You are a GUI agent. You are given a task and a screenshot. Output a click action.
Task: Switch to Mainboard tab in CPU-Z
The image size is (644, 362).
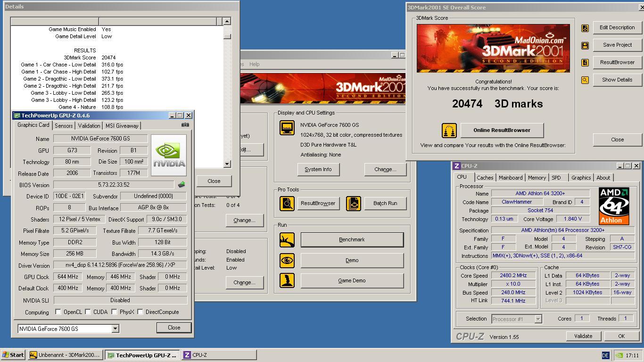point(511,178)
